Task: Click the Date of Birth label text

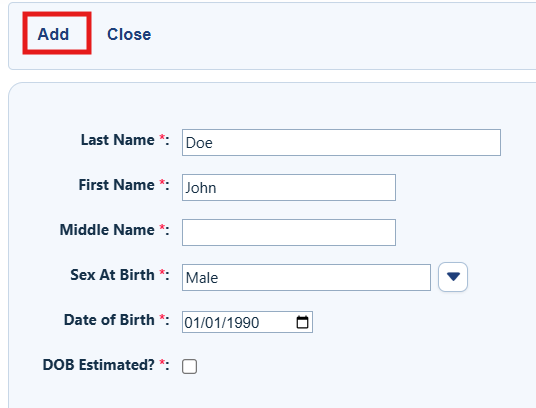Action: tap(109, 320)
